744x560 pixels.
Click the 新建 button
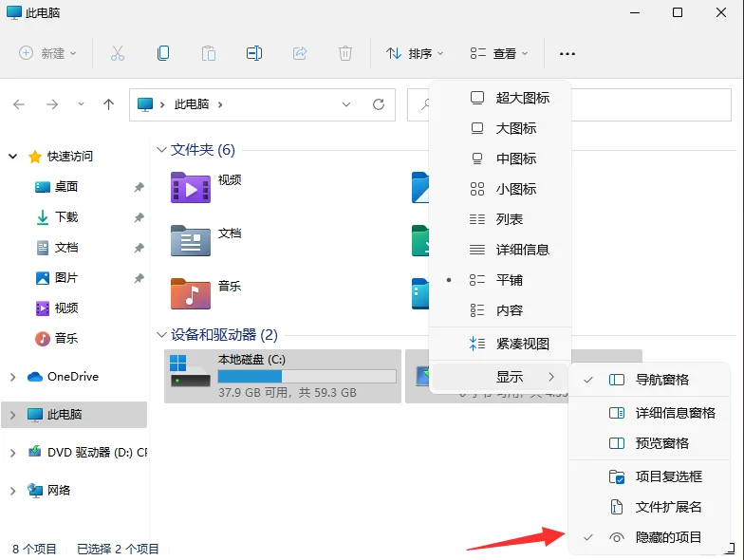pos(47,53)
